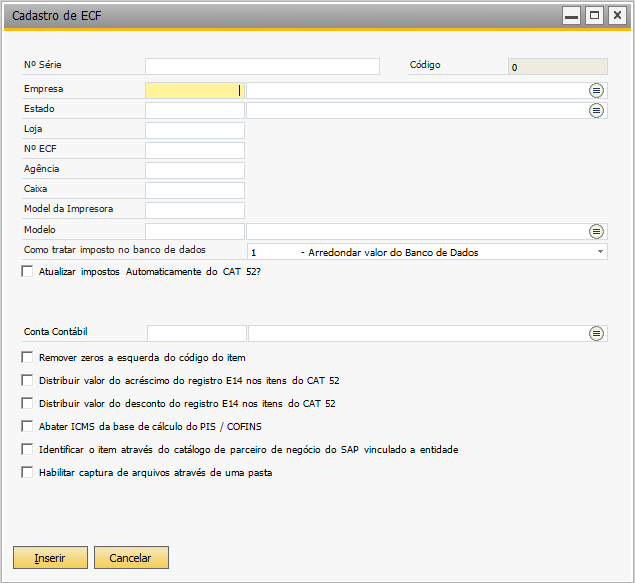This screenshot has width=635, height=583.
Task: Click the Cancelar button
Action: (131, 557)
